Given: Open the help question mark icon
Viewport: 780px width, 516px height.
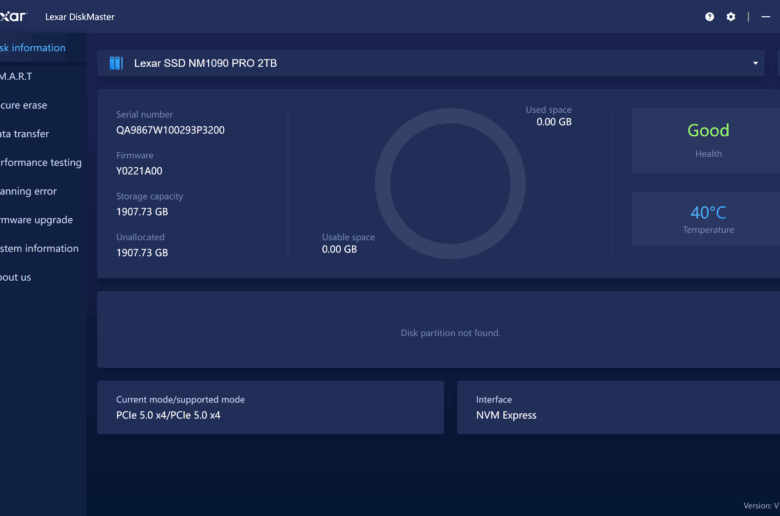Looking at the screenshot, I should click(x=709, y=17).
